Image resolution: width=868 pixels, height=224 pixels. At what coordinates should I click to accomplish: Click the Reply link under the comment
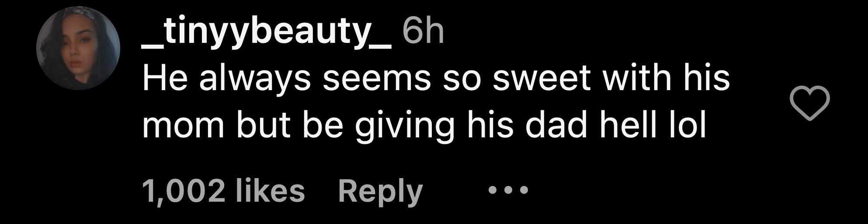[380, 191]
